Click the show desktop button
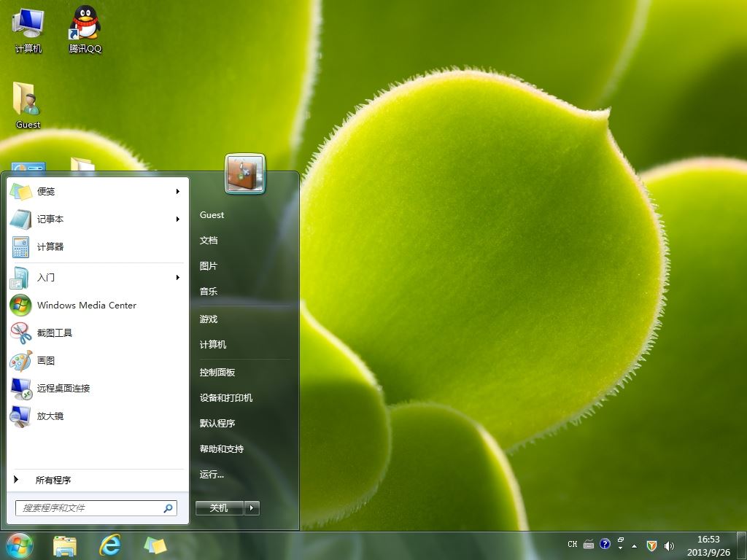This screenshot has height=560, width=747. point(742,545)
